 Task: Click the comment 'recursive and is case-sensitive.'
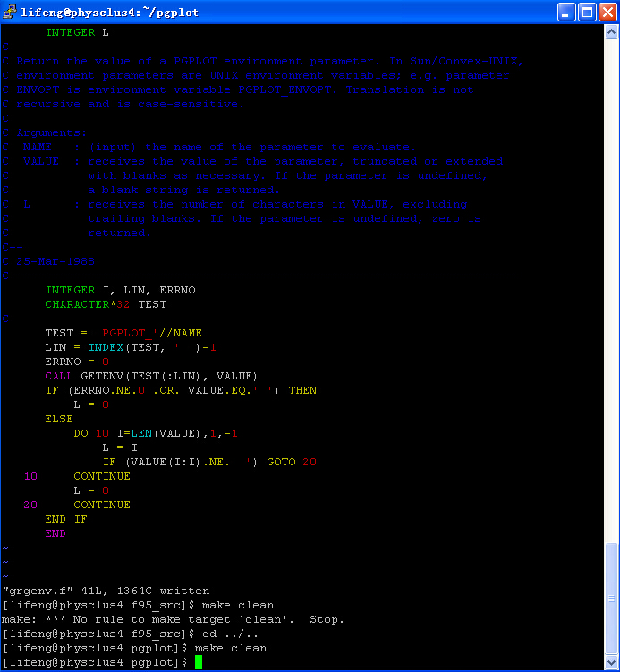coord(131,104)
